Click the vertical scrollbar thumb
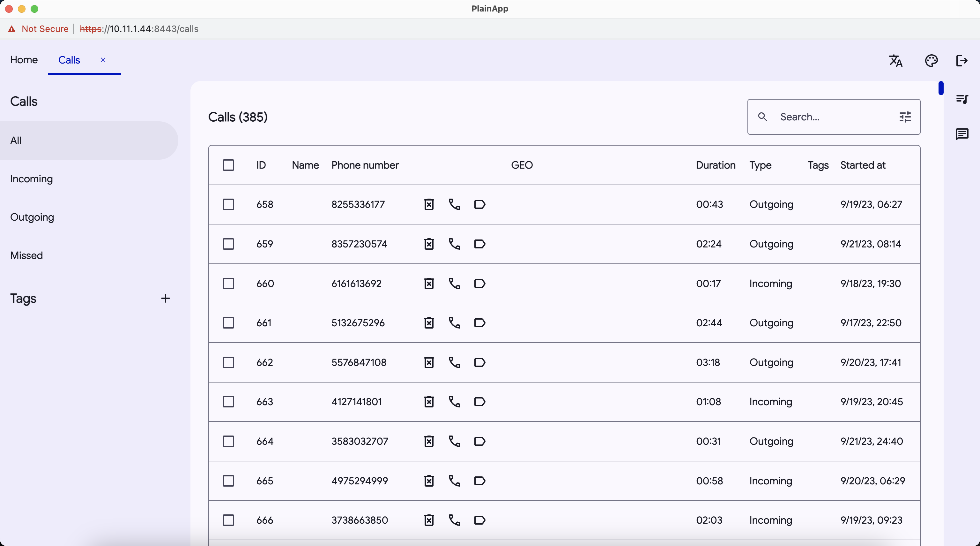Viewport: 980px width, 546px height. point(940,88)
